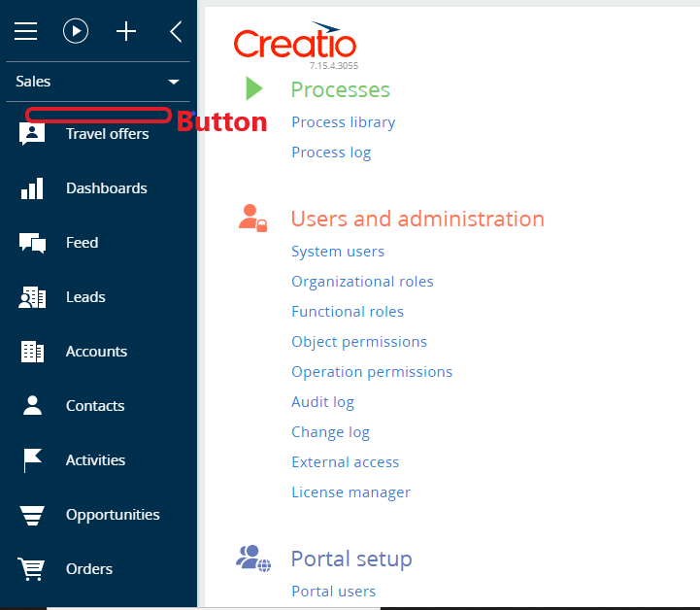Open the hamburger main menu
The image size is (700, 610).
tap(25, 31)
